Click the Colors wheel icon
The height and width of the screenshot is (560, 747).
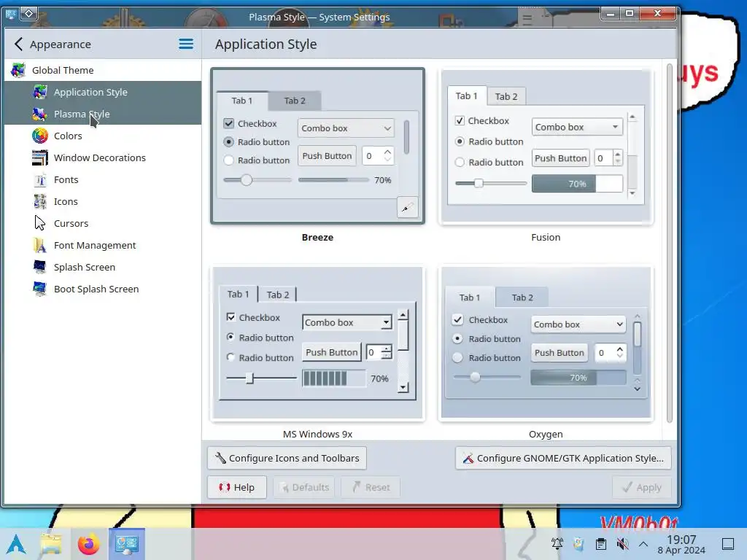tap(40, 136)
